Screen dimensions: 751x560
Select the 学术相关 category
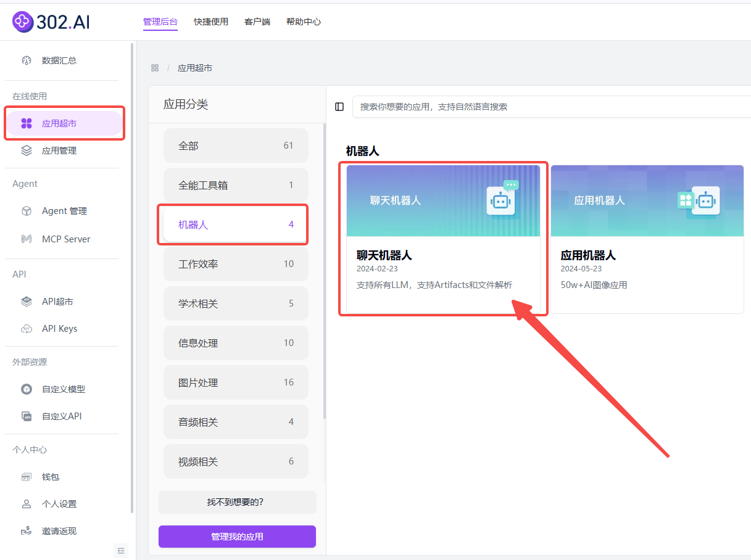click(x=236, y=303)
